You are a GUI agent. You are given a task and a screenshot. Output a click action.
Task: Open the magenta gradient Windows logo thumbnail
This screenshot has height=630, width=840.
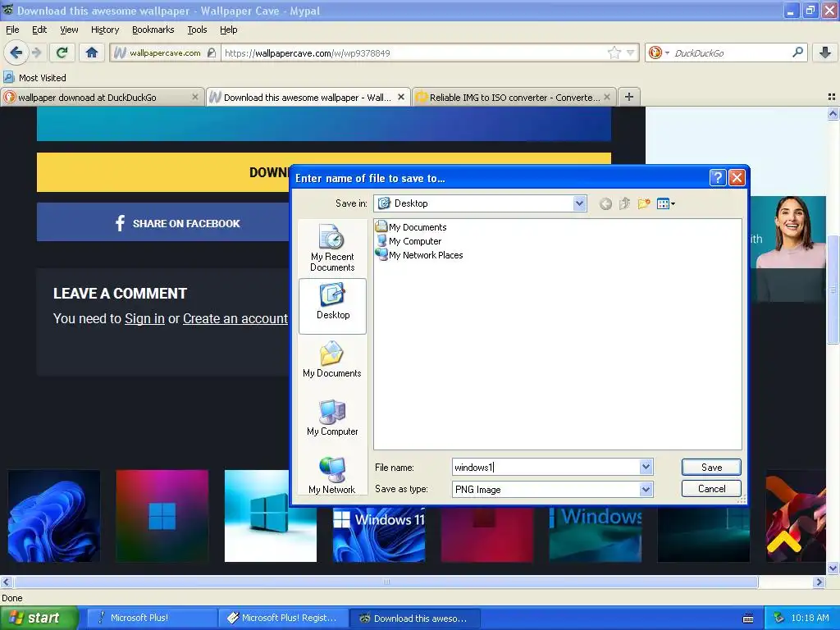(162, 516)
